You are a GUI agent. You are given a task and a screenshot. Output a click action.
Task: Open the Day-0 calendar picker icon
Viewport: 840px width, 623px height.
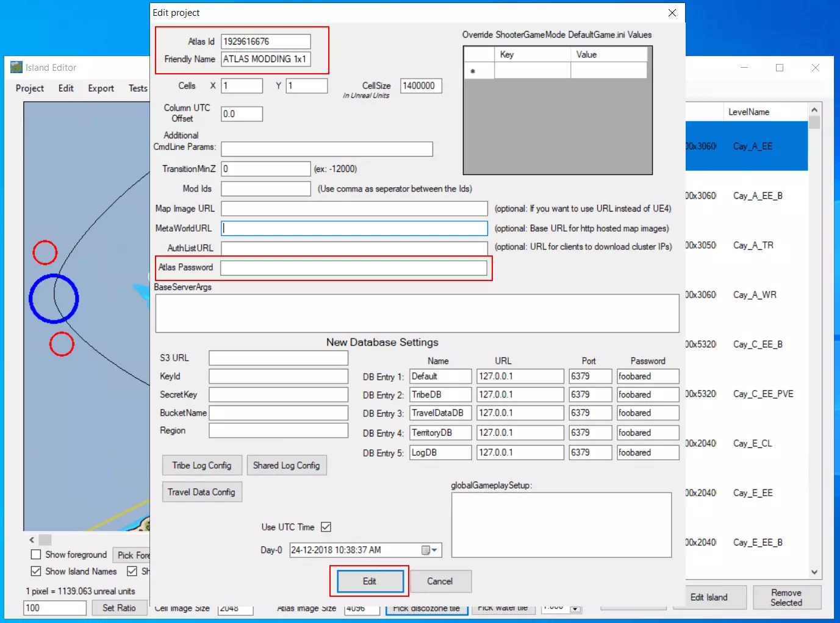point(426,550)
